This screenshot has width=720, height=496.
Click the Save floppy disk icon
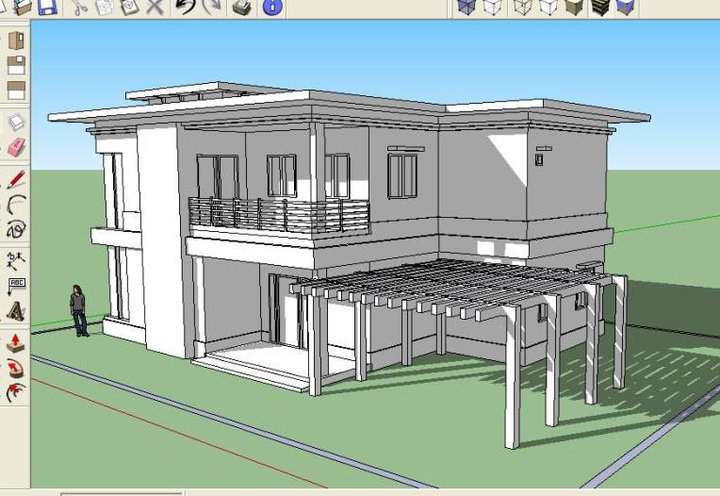pos(46,7)
